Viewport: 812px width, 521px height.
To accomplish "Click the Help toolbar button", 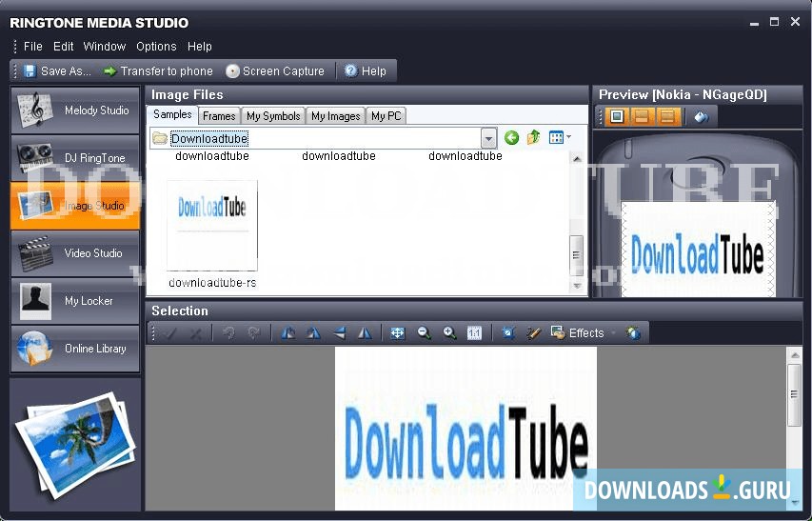I will (366, 70).
